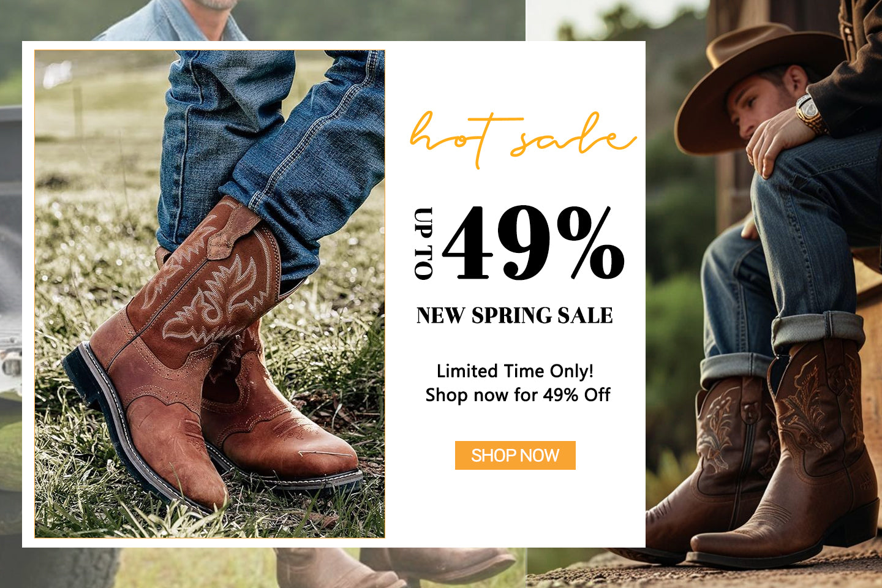Click the partial boots below the banner
The height and width of the screenshot is (588, 882).
pyautogui.click(x=392, y=567)
